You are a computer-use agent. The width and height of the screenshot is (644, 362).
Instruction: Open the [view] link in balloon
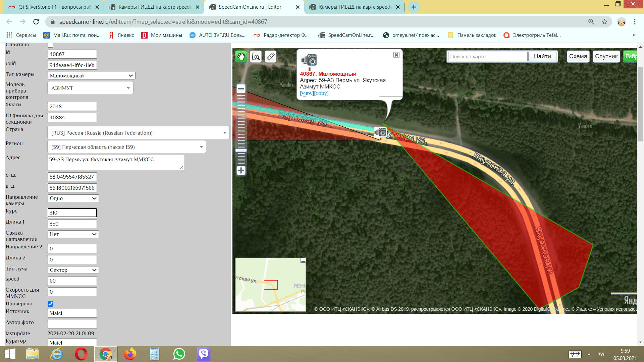point(307,93)
